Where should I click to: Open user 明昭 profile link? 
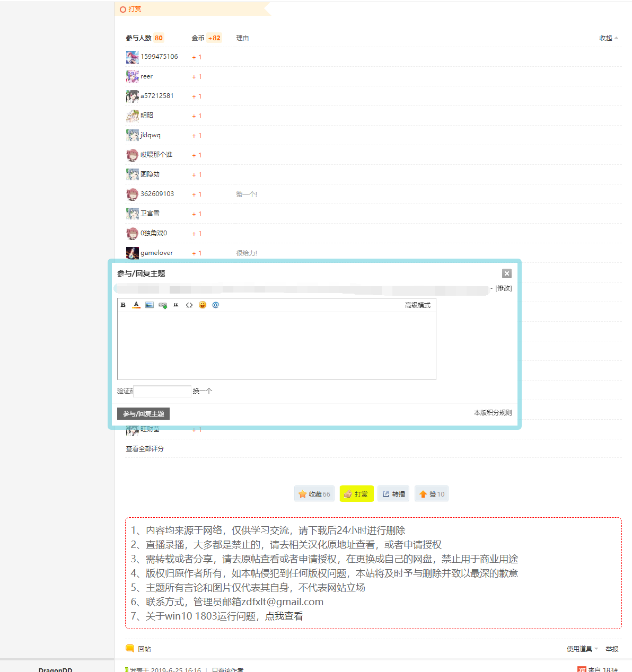point(147,116)
